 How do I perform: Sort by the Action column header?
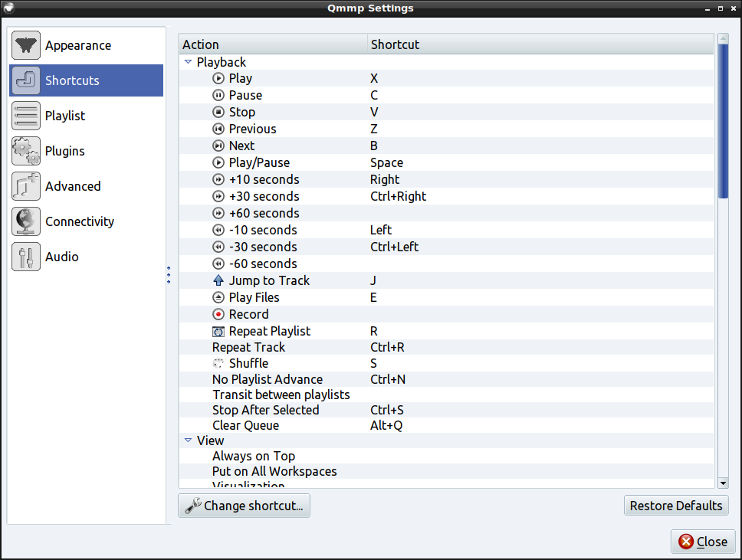[x=273, y=44]
